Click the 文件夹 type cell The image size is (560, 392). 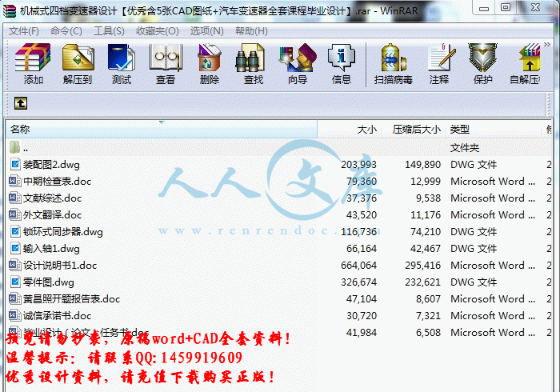(x=465, y=147)
